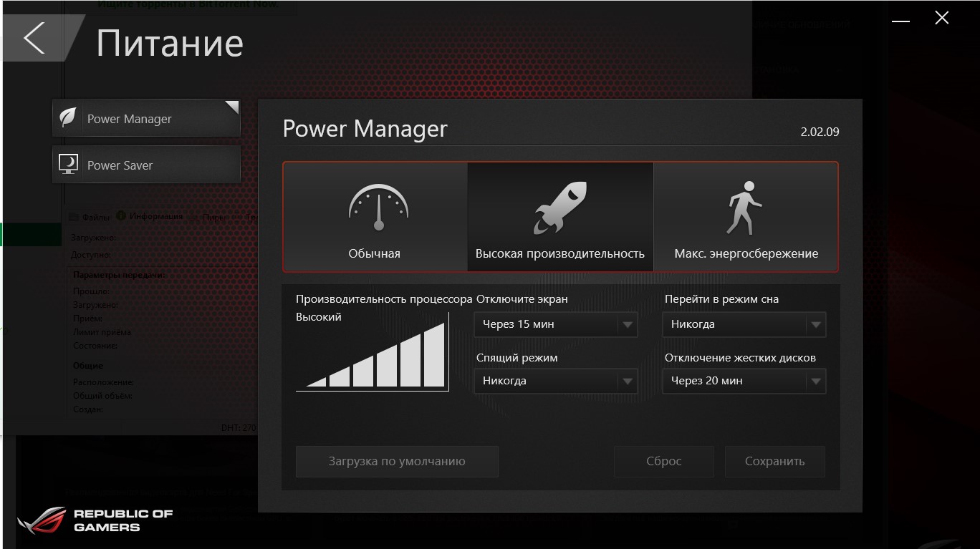This screenshot has height=549, width=980.
Task: Click the rocket icon
Action: [560, 208]
